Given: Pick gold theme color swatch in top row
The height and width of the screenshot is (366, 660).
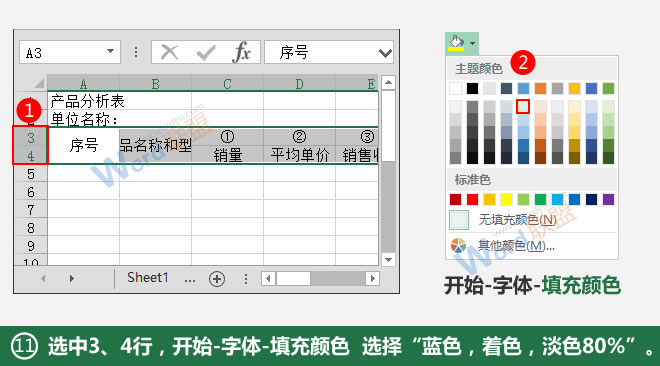Looking at the screenshot, I should pos(574,88).
